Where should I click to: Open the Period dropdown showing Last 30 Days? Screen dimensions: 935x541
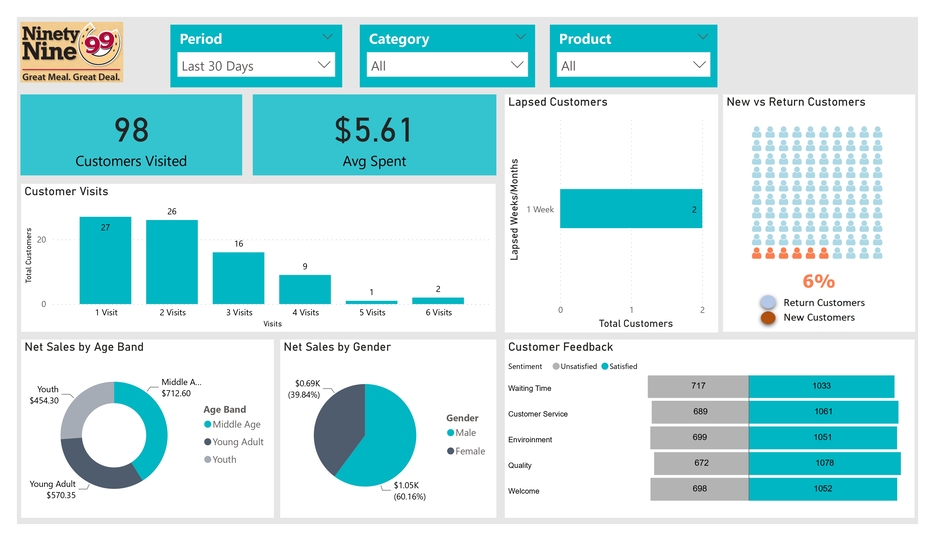[x=256, y=66]
